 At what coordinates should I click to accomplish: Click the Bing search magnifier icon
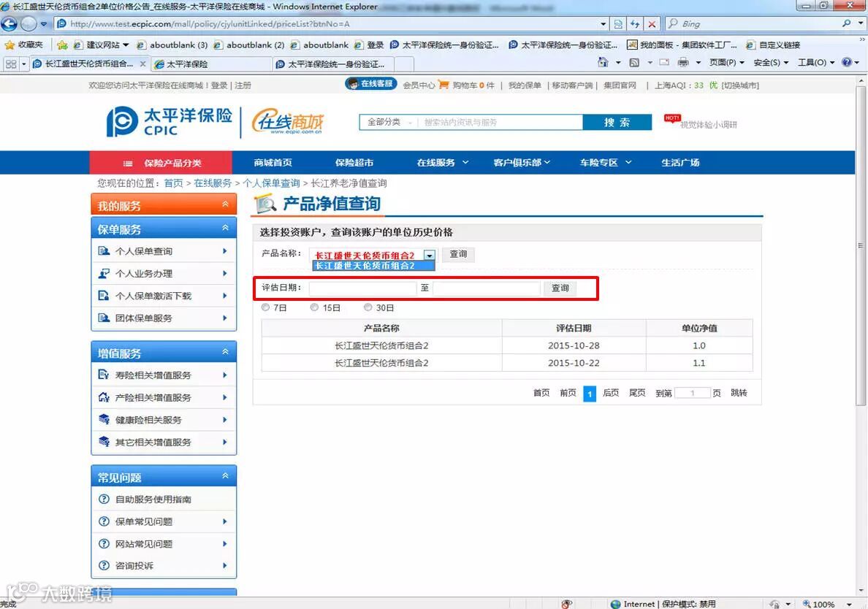point(846,24)
